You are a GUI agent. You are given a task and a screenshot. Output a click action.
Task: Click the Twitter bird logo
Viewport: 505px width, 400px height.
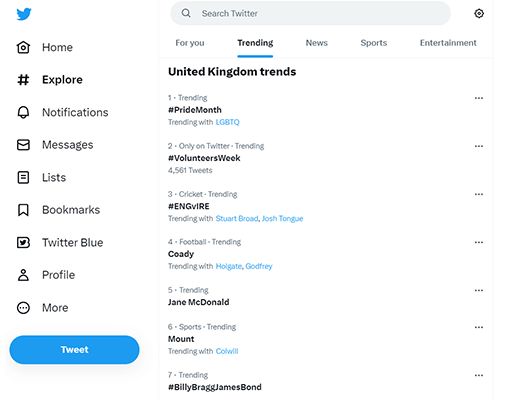click(24, 14)
